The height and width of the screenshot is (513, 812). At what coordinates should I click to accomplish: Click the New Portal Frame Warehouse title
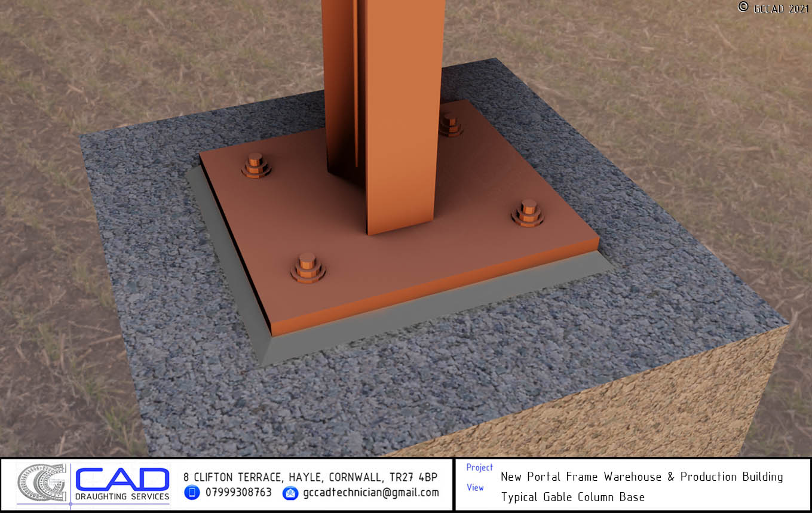point(642,477)
